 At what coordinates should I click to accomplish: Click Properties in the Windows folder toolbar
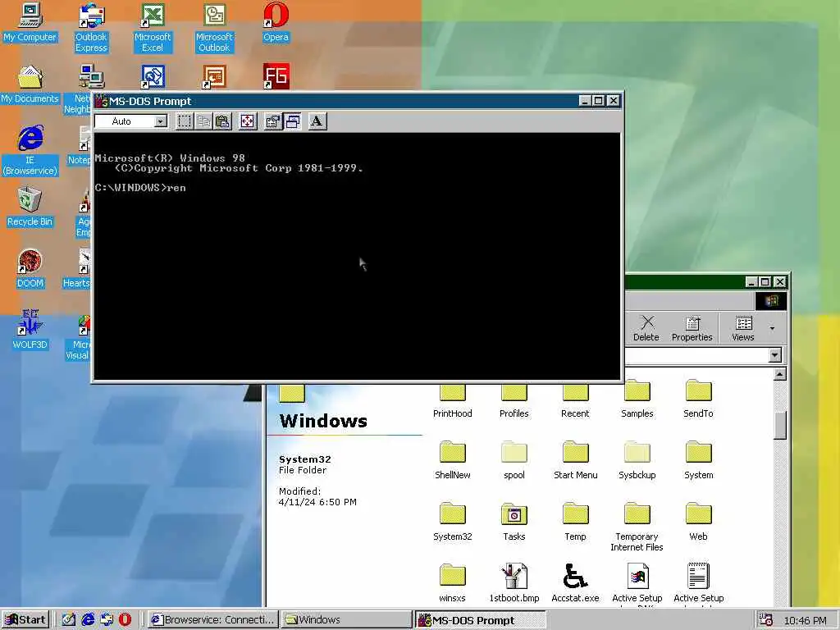(692, 328)
